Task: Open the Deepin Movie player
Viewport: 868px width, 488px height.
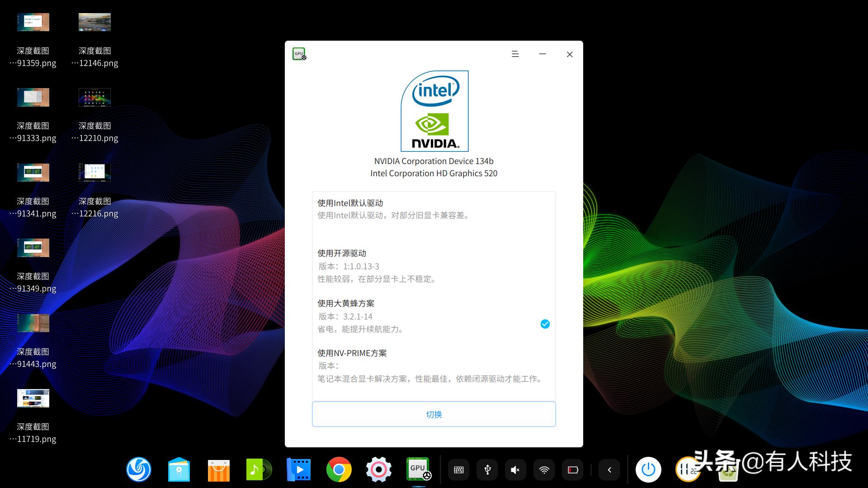Action: coord(298,470)
